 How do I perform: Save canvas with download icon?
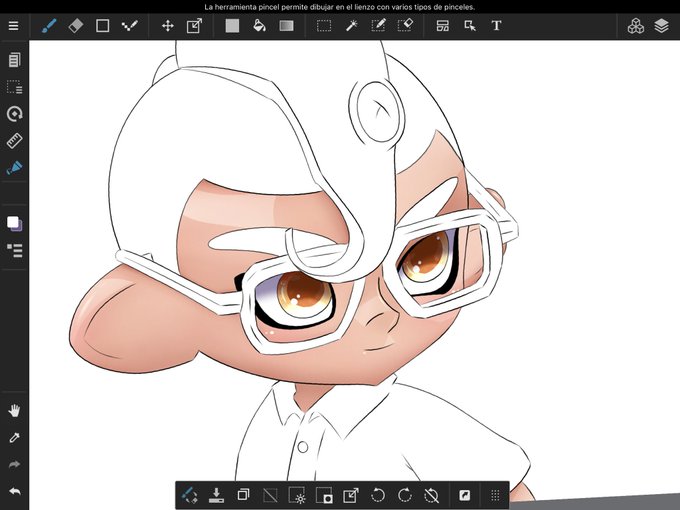[x=216, y=495]
